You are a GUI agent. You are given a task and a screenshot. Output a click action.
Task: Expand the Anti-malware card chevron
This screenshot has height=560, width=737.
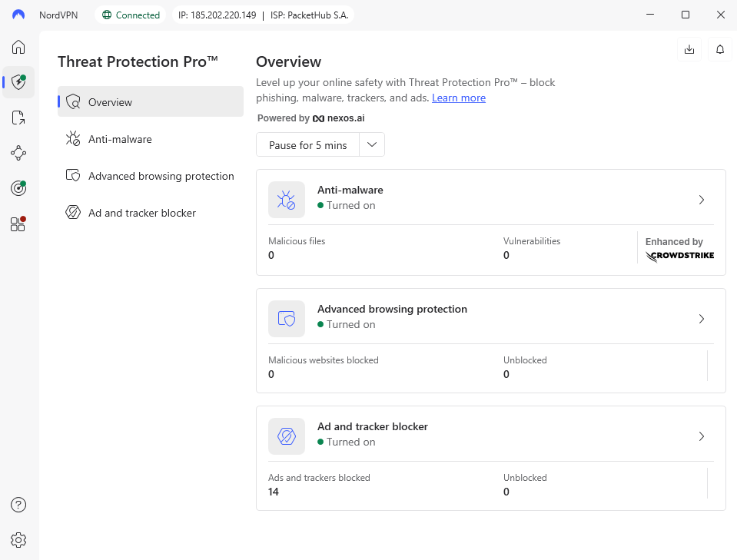tap(702, 200)
